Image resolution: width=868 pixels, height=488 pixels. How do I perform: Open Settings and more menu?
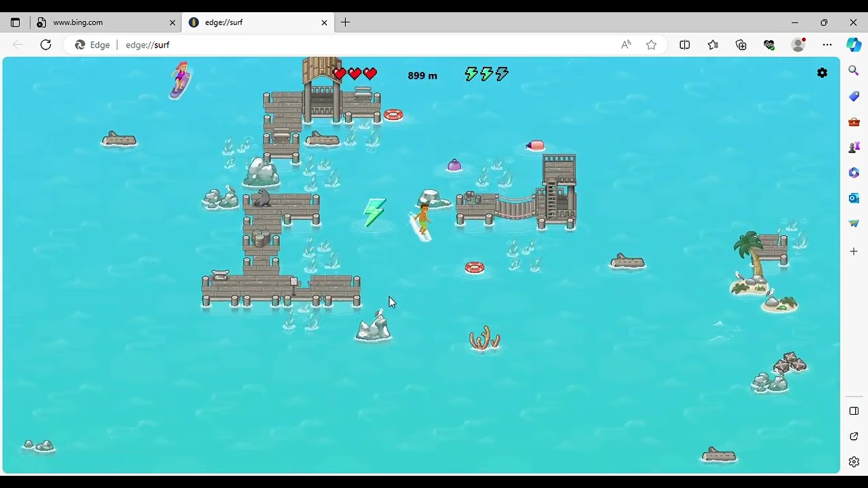pyautogui.click(x=827, y=45)
